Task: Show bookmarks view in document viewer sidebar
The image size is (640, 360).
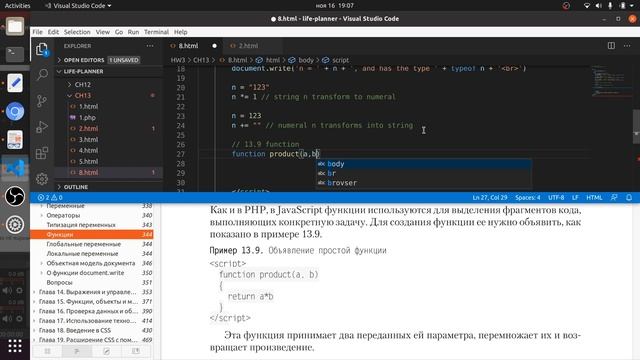Action: click(136, 351)
